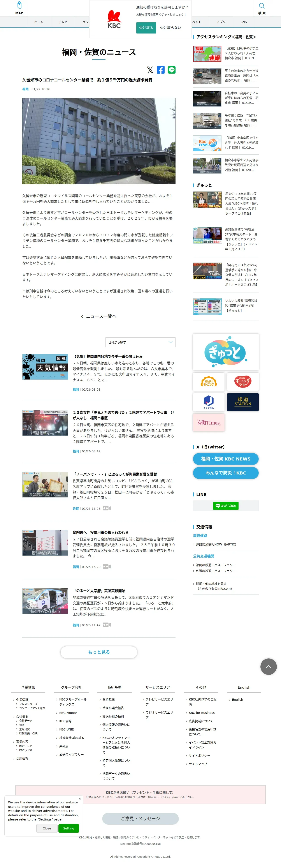
Task: Open the 福岡・佐賀 KBC NEWS Twitter button
Action: 226,459
